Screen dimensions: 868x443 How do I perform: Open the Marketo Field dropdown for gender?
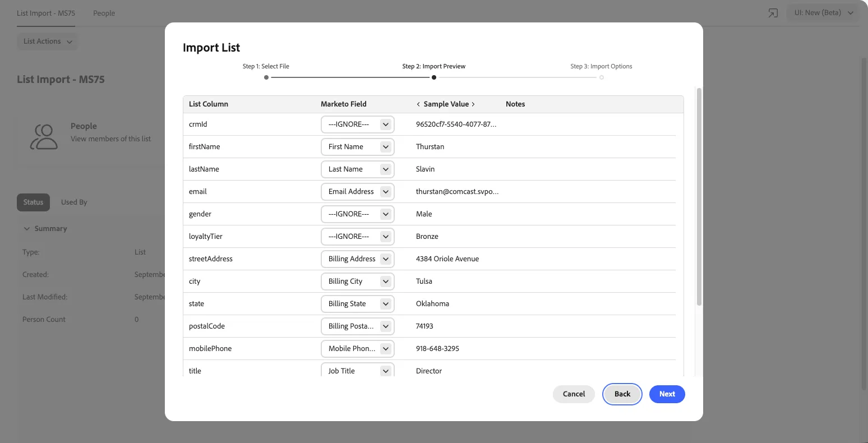pyautogui.click(x=358, y=214)
